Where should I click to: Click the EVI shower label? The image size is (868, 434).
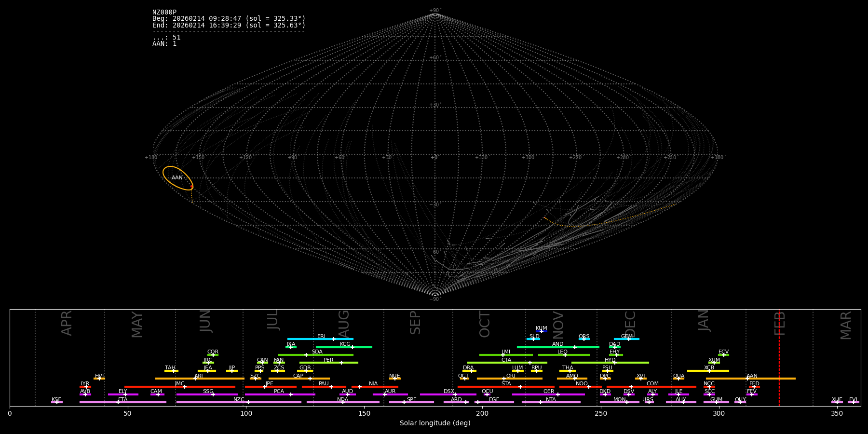853,400
